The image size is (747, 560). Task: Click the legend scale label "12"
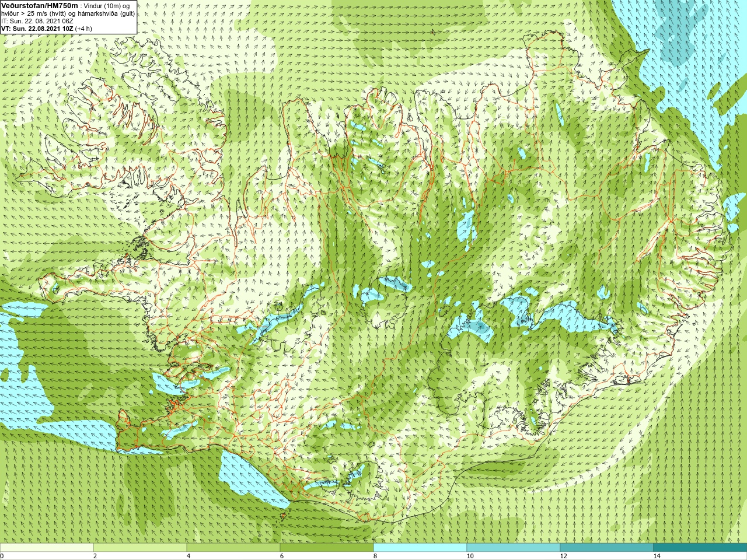click(x=563, y=556)
